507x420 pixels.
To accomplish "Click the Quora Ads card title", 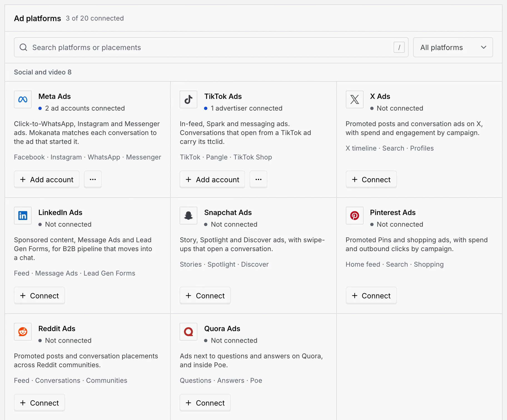I will click(222, 329).
